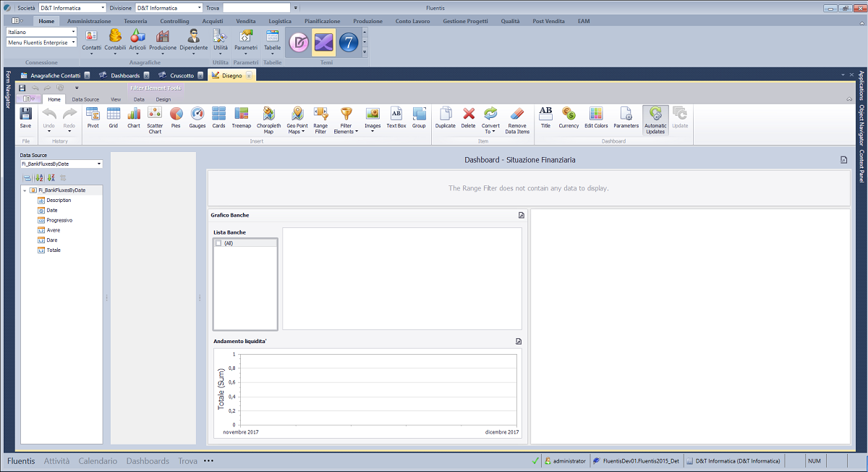Screen dimensions: 868x472
Task: Open the Form Navigator side panel
Action: point(8,90)
